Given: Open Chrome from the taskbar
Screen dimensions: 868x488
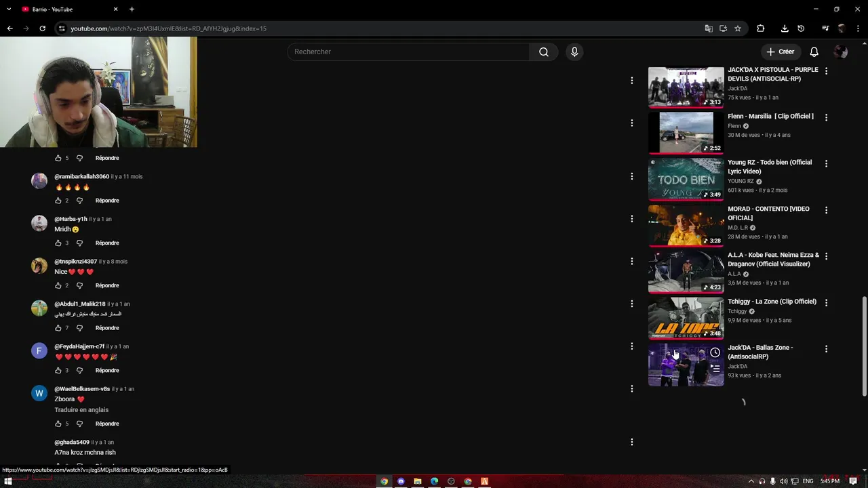Looking at the screenshot, I should pyautogui.click(x=384, y=481).
